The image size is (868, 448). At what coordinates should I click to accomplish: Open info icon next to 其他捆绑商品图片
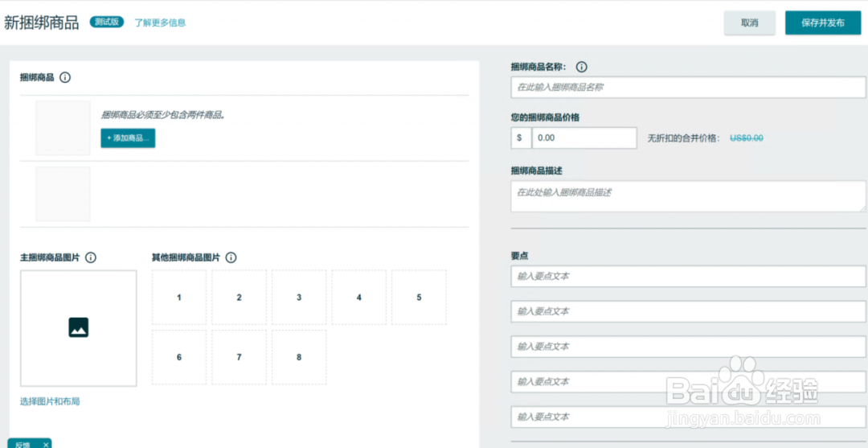231,257
